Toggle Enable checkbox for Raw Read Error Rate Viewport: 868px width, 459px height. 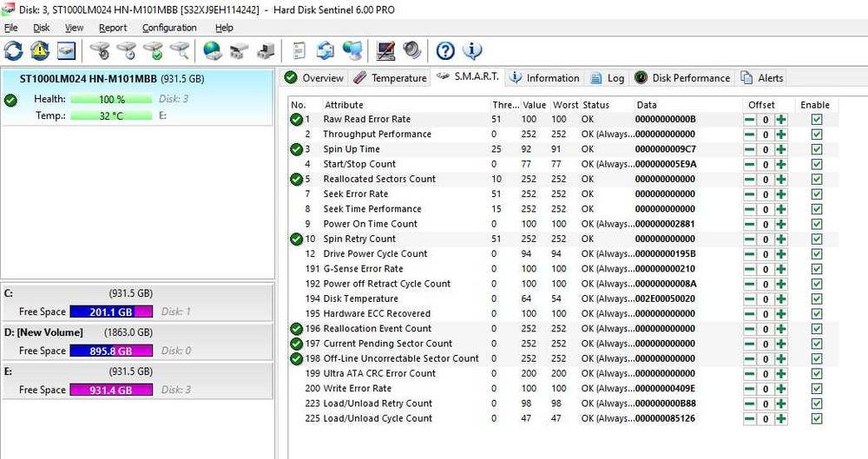[817, 120]
